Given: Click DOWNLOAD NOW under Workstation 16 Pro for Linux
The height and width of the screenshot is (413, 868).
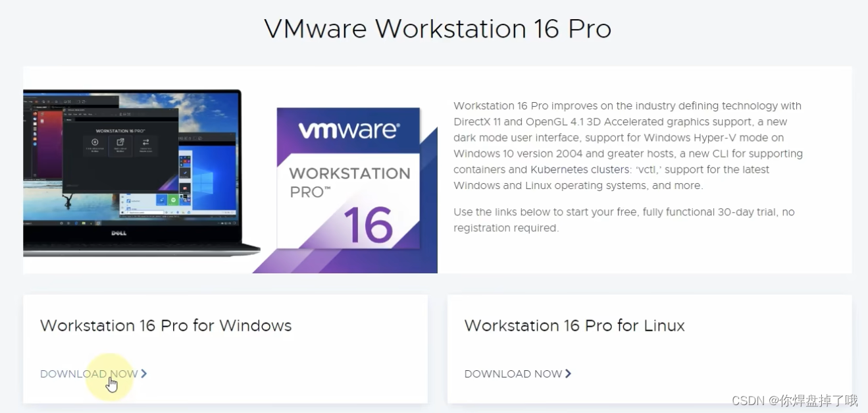Looking at the screenshot, I should [x=513, y=374].
